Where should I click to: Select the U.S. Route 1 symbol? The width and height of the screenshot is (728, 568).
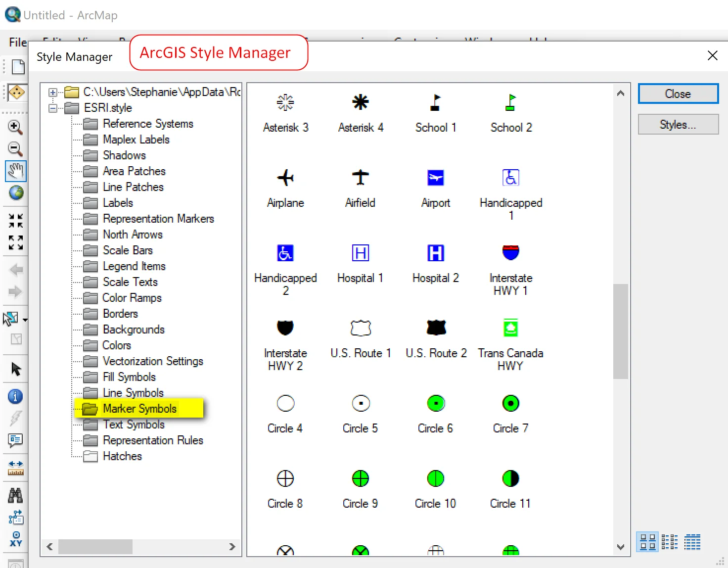tap(361, 328)
